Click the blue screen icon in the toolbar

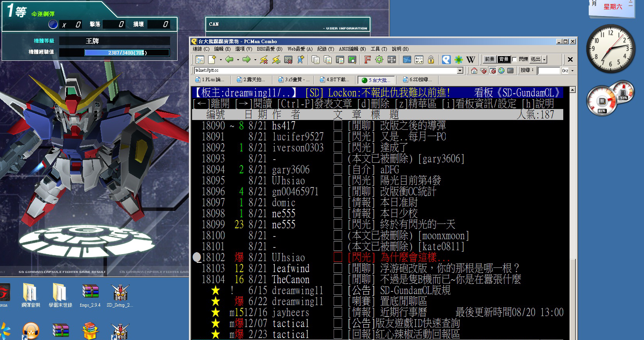(x=407, y=60)
